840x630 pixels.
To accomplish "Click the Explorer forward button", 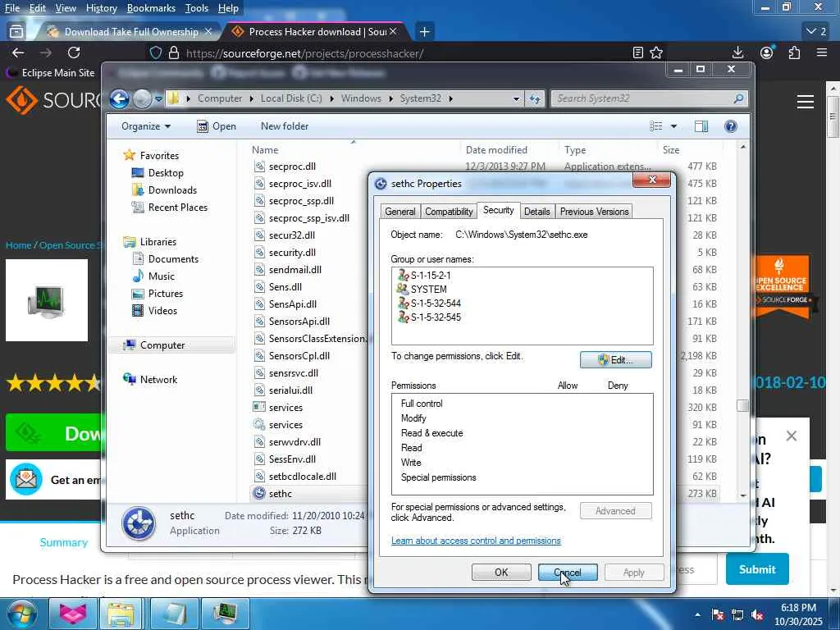I will pyautogui.click(x=142, y=98).
